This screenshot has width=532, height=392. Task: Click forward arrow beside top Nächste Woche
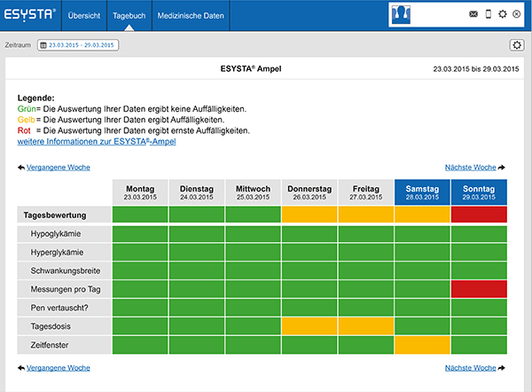pyautogui.click(x=502, y=168)
